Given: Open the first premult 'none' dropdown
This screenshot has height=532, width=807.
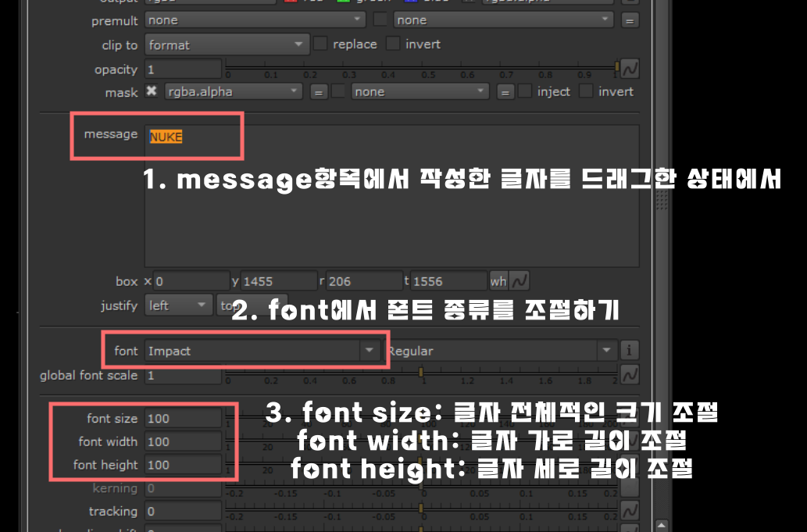Looking at the screenshot, I should click(255, 20).
